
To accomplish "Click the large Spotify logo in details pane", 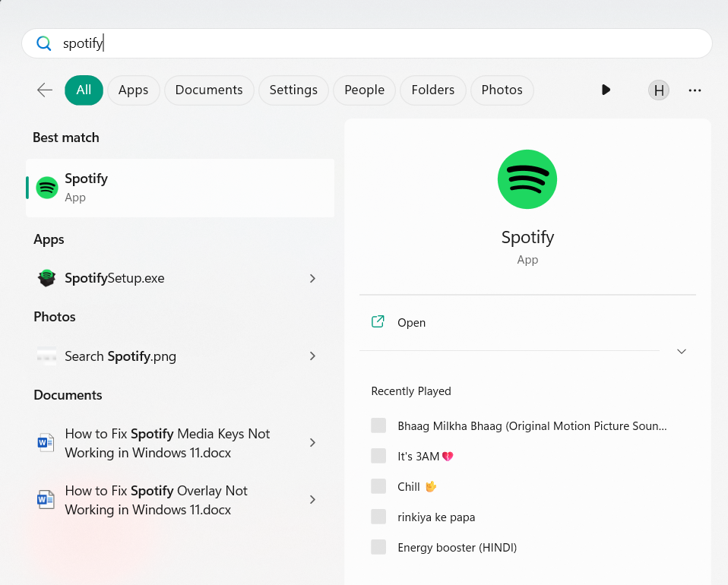I will (527, 179).
